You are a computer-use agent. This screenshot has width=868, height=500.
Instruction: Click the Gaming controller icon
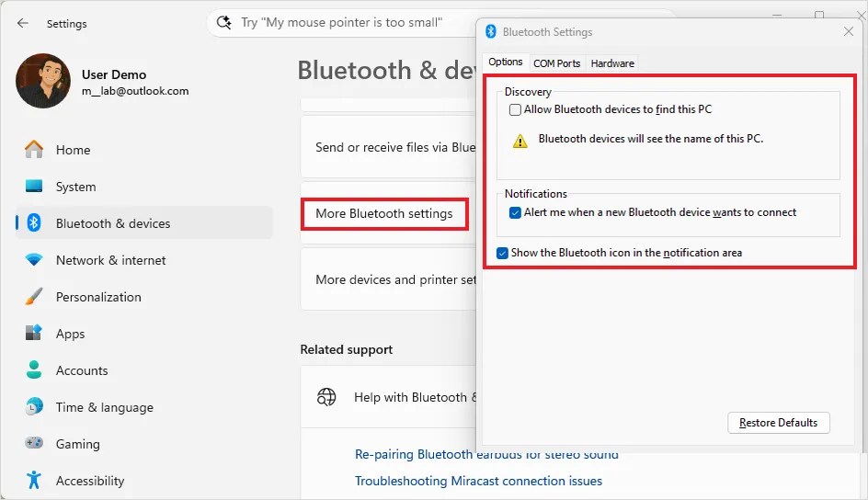(34, 443)
